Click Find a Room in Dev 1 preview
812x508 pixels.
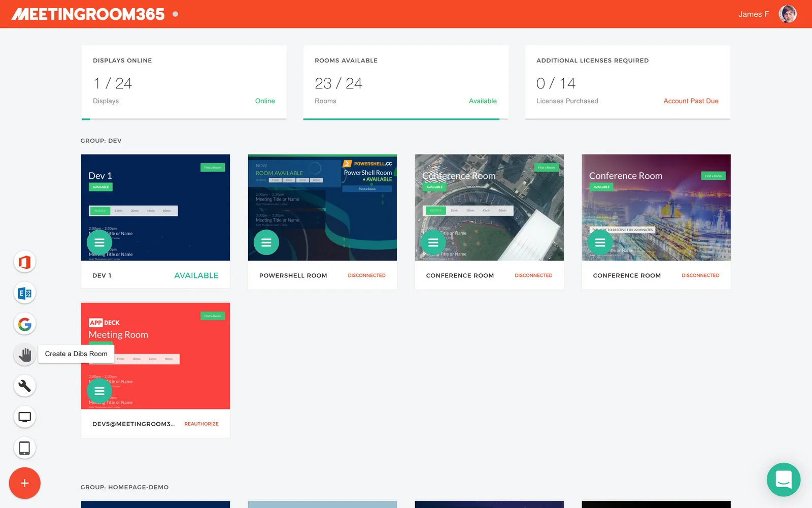[x=213, y=167]
